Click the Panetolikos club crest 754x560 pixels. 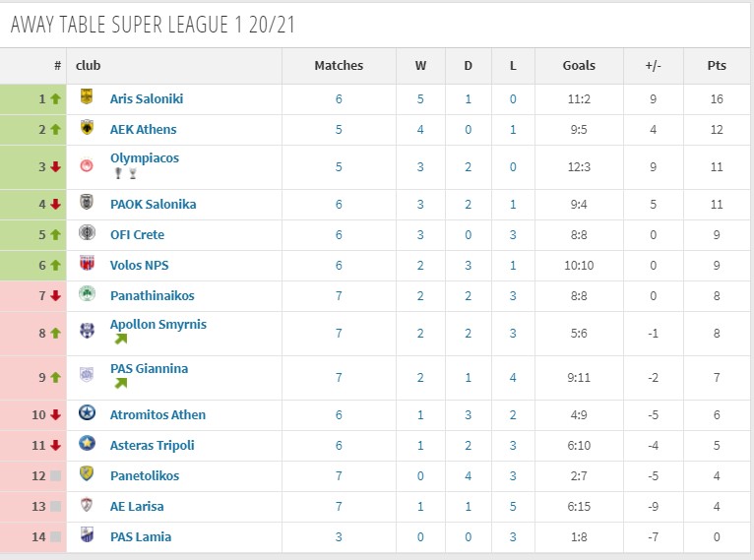87,474
